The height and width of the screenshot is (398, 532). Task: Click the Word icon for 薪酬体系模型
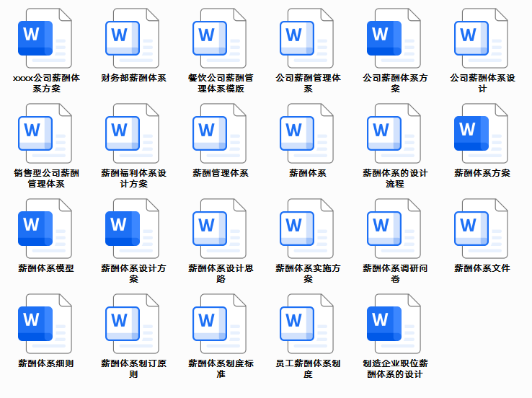tap(45, 229)
